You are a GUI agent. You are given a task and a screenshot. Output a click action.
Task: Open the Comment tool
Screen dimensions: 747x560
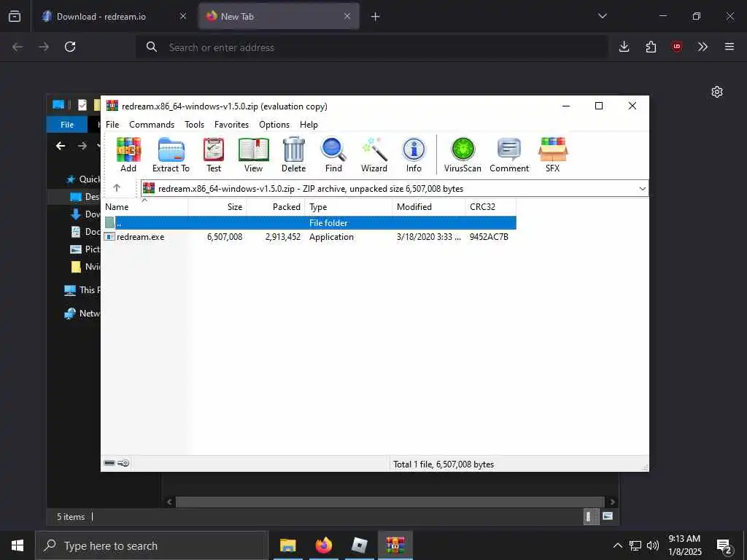coord(509,155)
